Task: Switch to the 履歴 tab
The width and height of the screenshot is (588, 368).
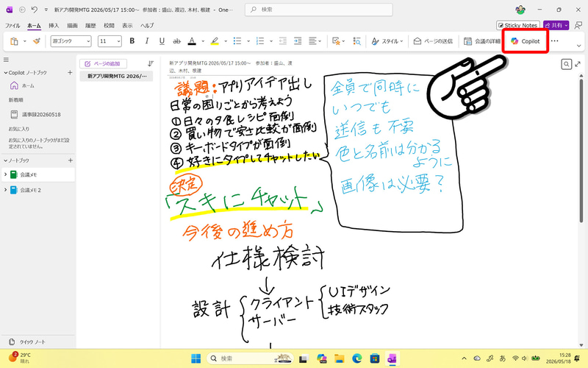Action: coord(90,26)
